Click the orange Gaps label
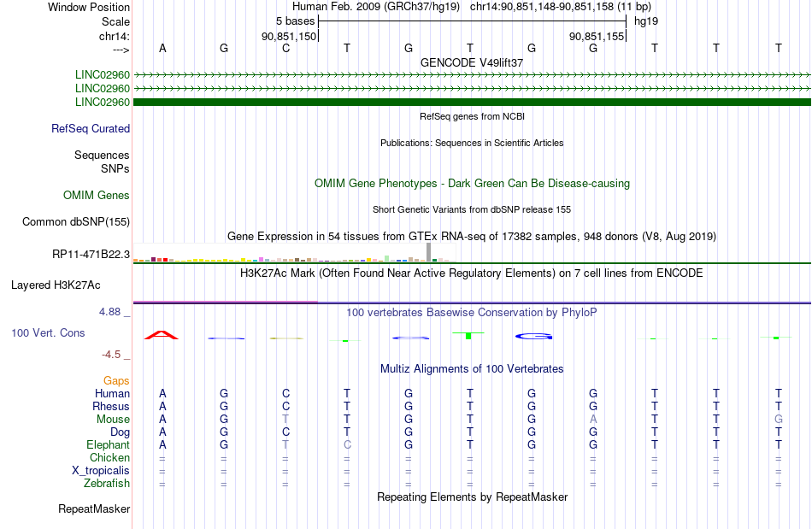812x529 pixels. 116,380
